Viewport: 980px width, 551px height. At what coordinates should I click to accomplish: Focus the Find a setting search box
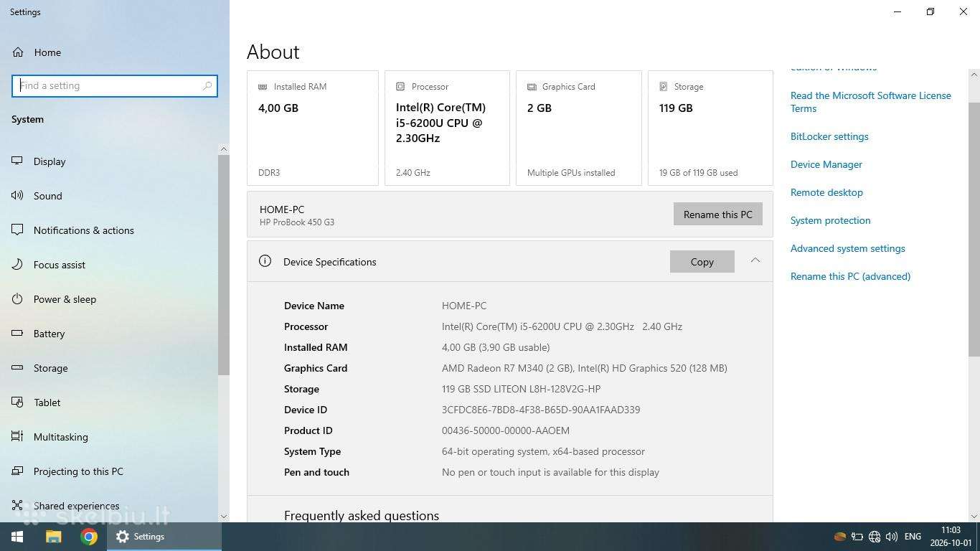coord(115,86)
